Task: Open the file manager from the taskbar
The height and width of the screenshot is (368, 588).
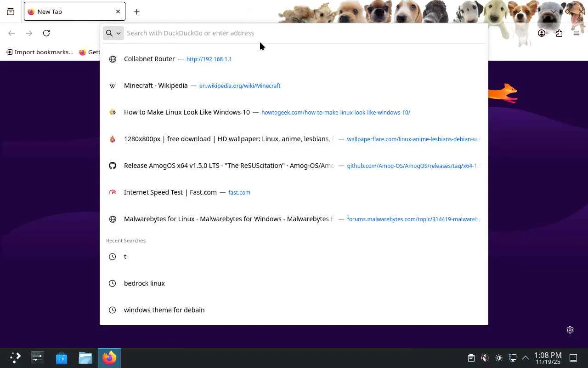Action: click(x=85, y=358)
